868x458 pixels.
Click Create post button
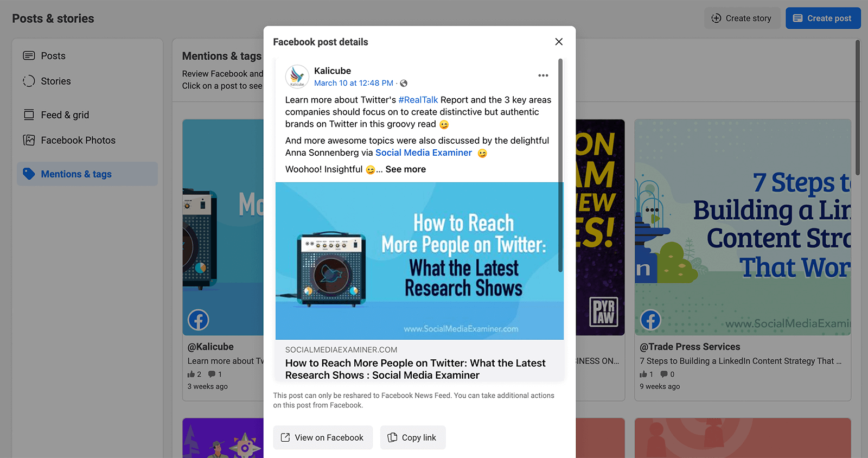823,18
